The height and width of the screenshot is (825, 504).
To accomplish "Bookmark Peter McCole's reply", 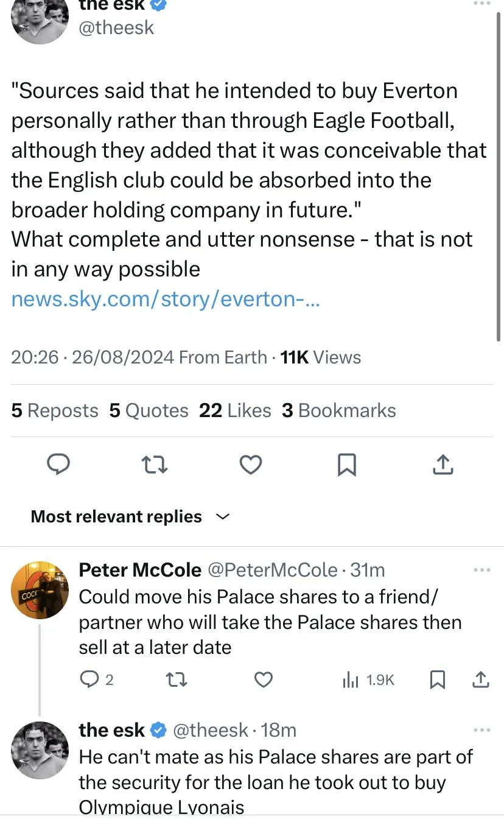I will 436,679.
